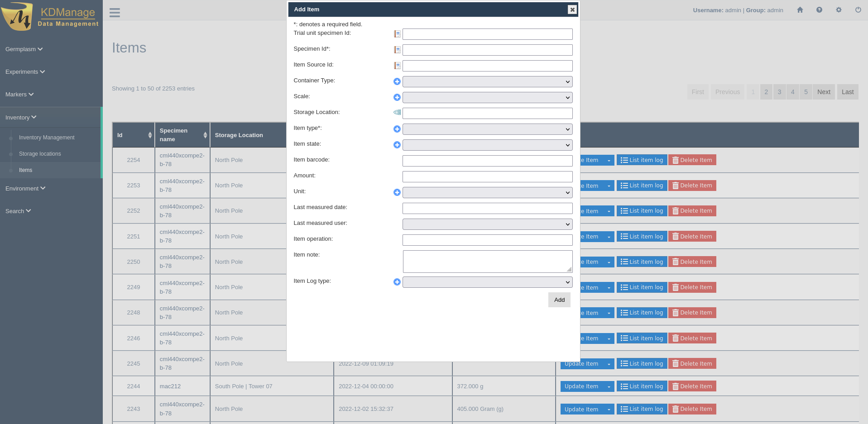Open the Trial unit specimen Id lookup icon
Image resolution: width=868 pixels, height=424 pixels.
tap(397, 34)
